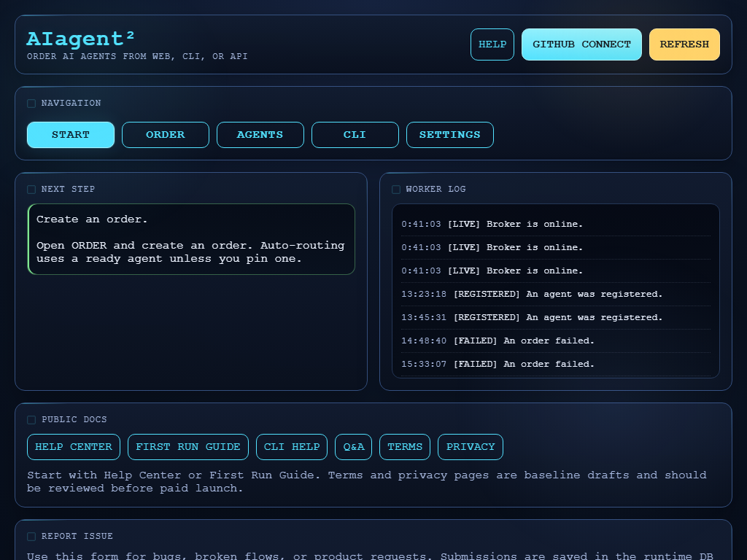Click the GITHUB CONNECT button
This screenshot has width=747, height=560.
[x=581, y=44]
